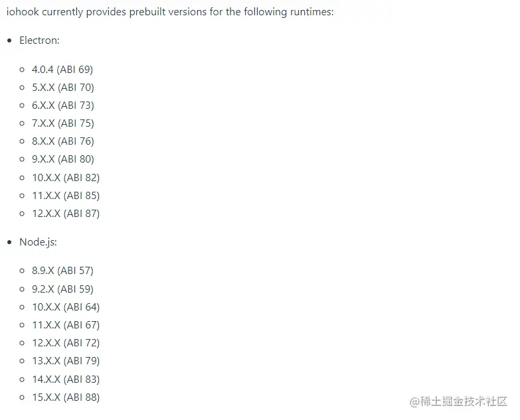520x420 pixels.
Task: Click the intro sentence about prebuilt versions
Action: [x=169, y=13]
